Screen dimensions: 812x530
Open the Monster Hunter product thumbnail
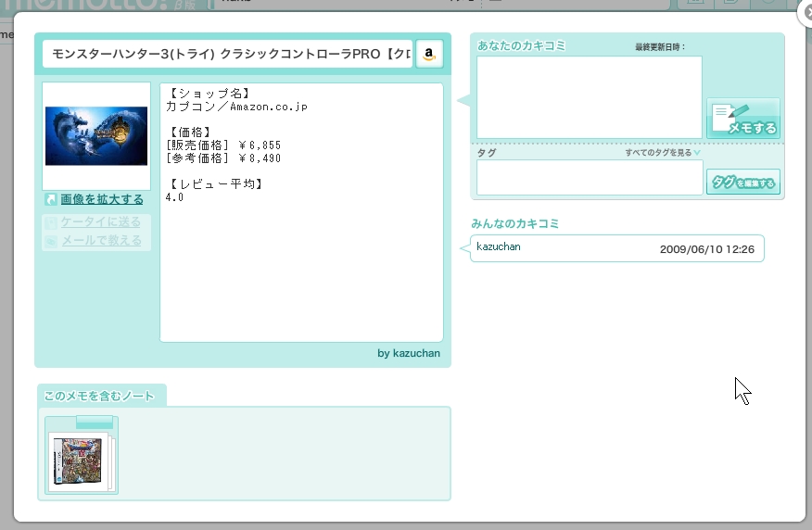click(x=96, y=136)
